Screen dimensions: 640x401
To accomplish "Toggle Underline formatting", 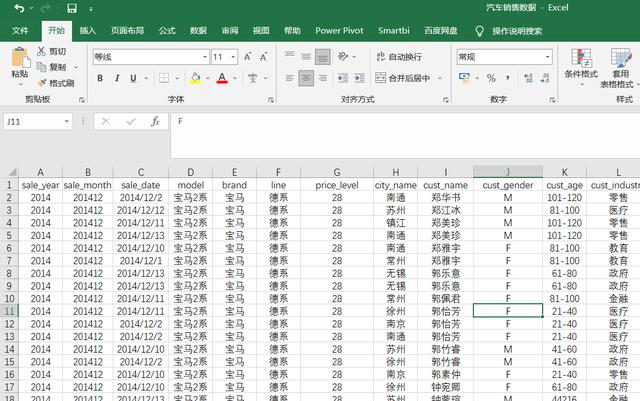I will point(133,78).
